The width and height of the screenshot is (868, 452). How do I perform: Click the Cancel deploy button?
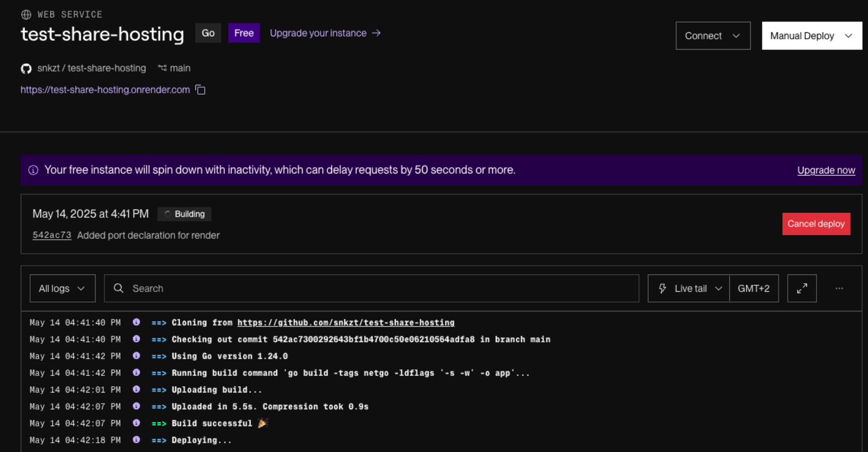816,224
